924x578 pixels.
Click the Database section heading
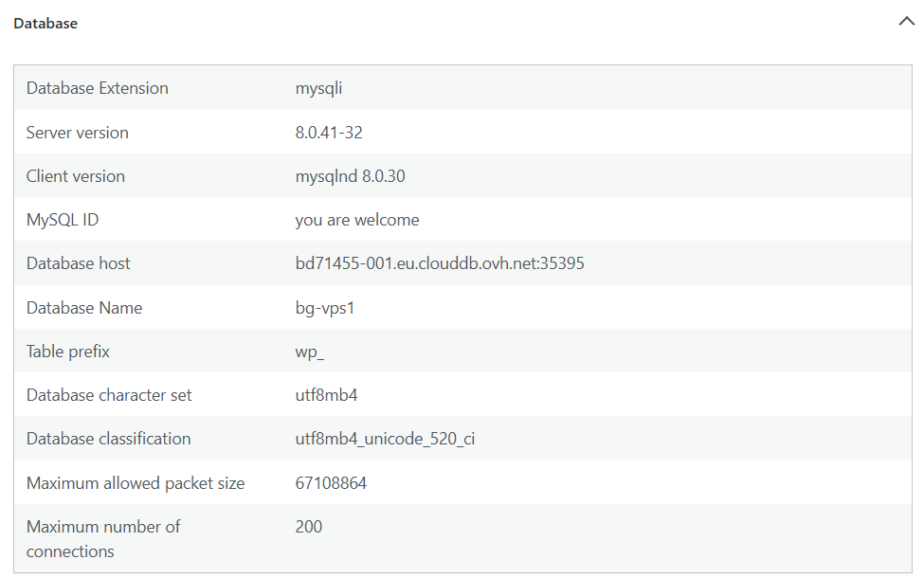click(45, 24)
